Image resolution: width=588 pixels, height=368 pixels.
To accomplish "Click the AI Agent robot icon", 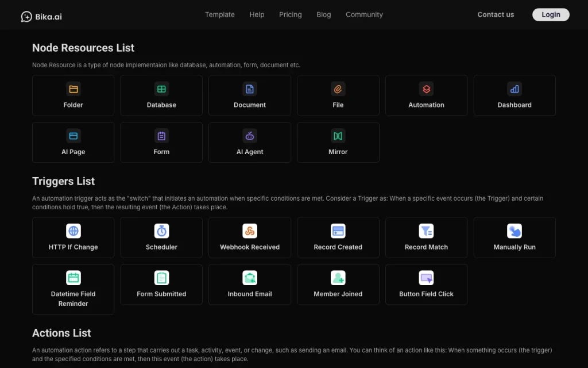I will [x=250, y=136].
